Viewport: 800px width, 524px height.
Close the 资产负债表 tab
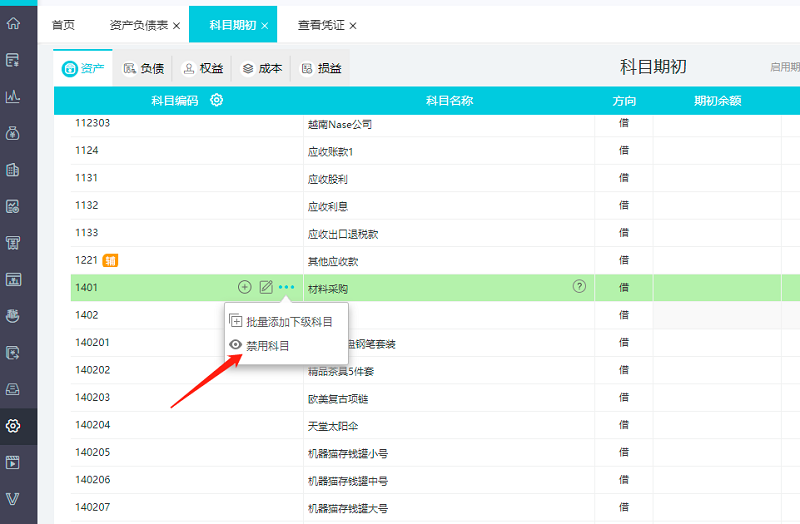click(177, 26)
